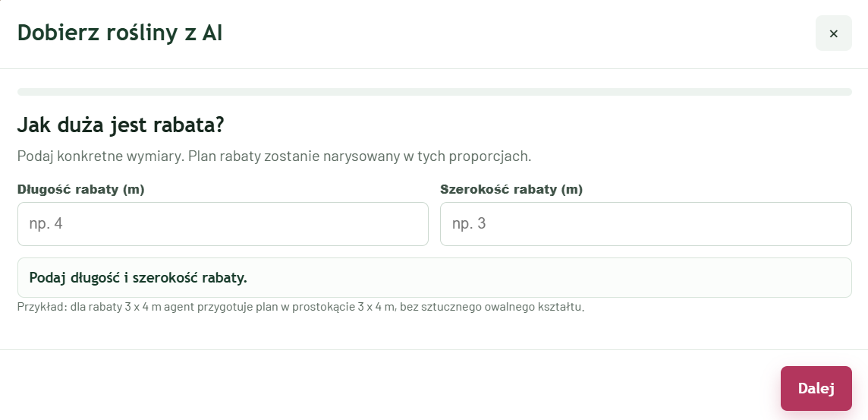Click the Dobierz rośliny z AI title
The height and width of the screenshot is (420, 868).
point(120,33)
